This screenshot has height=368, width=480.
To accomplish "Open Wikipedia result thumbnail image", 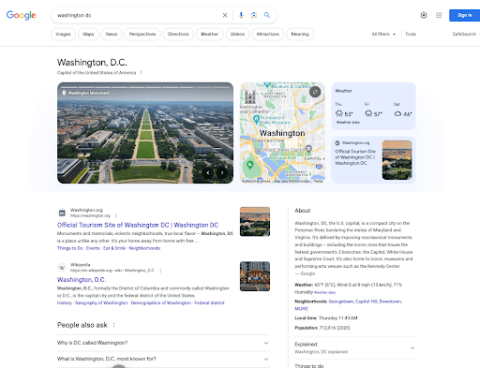I will [x=255, y=276].
